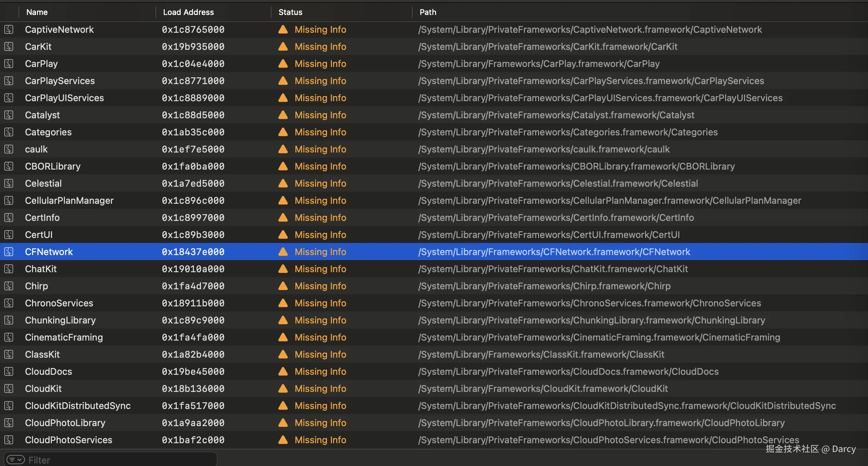Viewport: 868px width, 466px height.
Task: Click the warning triangle in the CertInfo row
Action: pyautogui.click(x=283, y=217)
